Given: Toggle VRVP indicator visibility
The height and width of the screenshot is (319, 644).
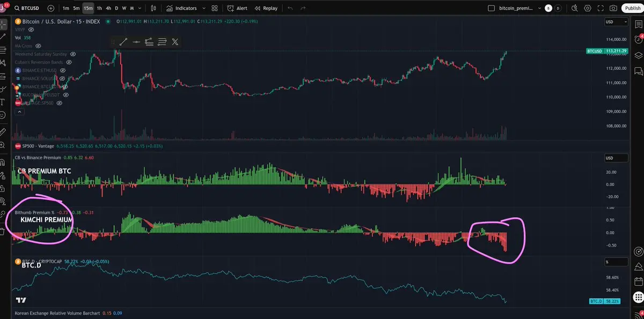Looking at the screenshot, I should point(31,29).
